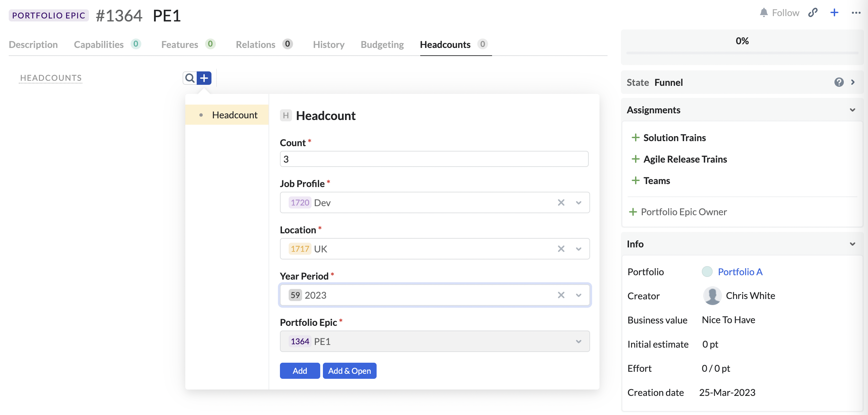Open the Portfolio Epic dropdown
868x415 pixels.
coord(579,341)
